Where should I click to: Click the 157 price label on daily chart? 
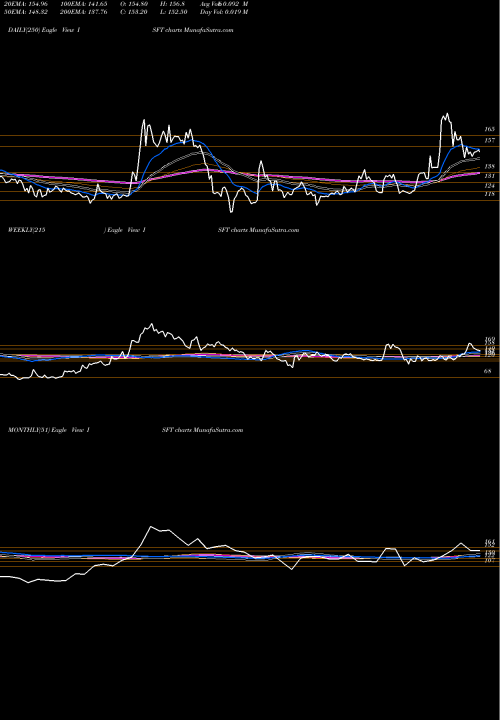(x=489, y=140)
